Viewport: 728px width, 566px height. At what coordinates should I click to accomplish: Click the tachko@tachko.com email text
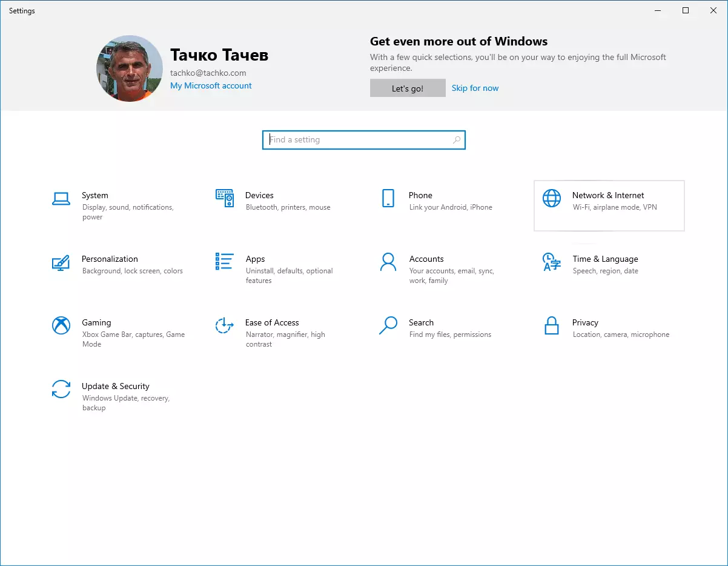tap(208, 73)
